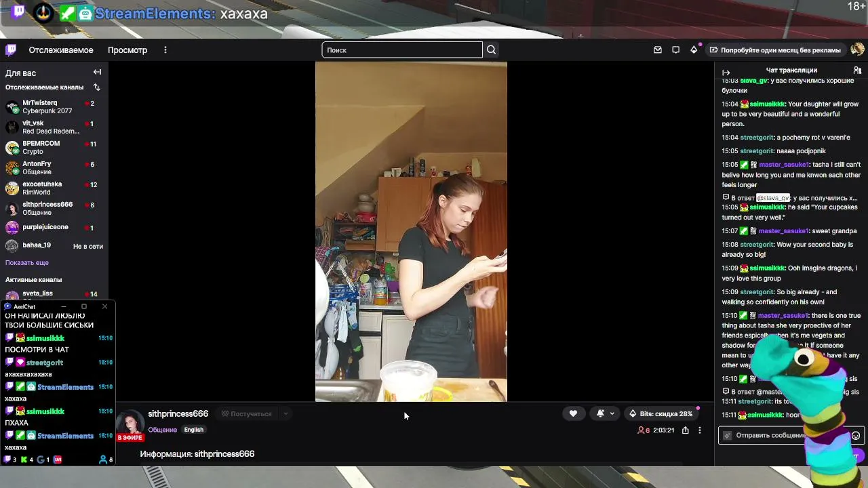Click the sort followed channels icon
The width and height of the screenshot is (868, 488).
[96, 87]
